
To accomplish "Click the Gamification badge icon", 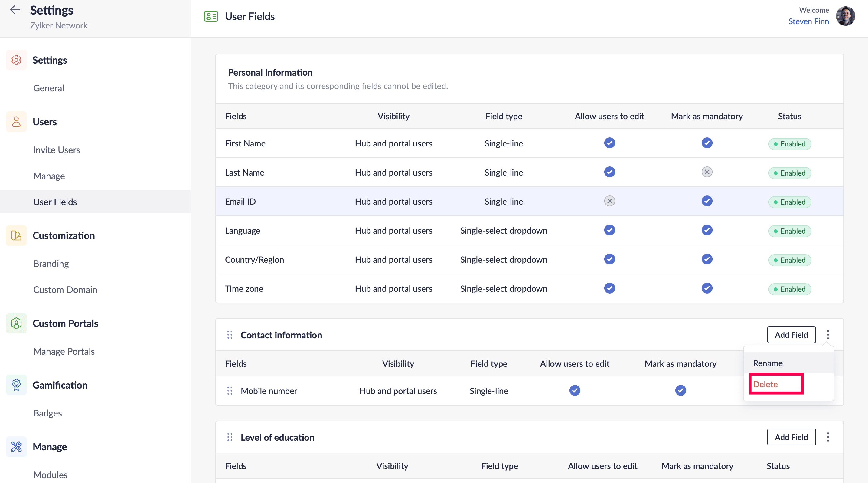I will pos(16,385).
